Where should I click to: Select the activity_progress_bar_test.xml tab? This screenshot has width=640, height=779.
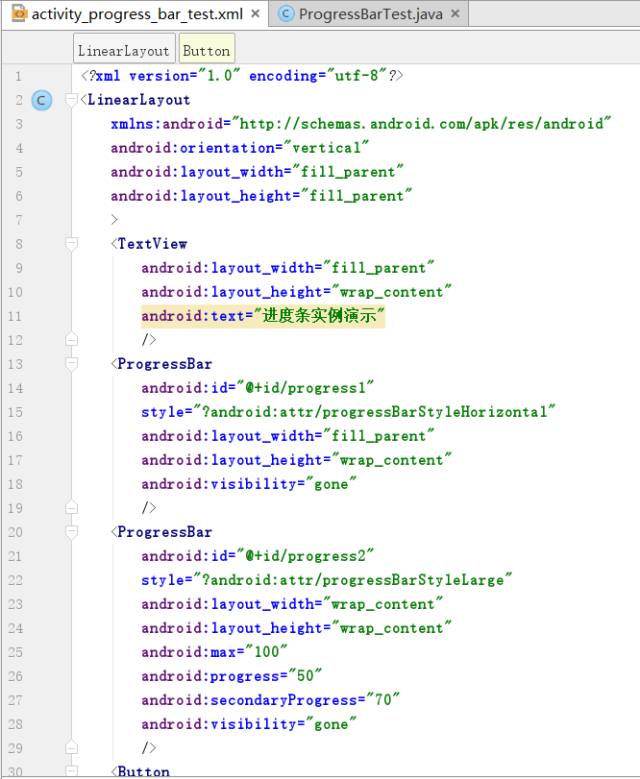135,14
